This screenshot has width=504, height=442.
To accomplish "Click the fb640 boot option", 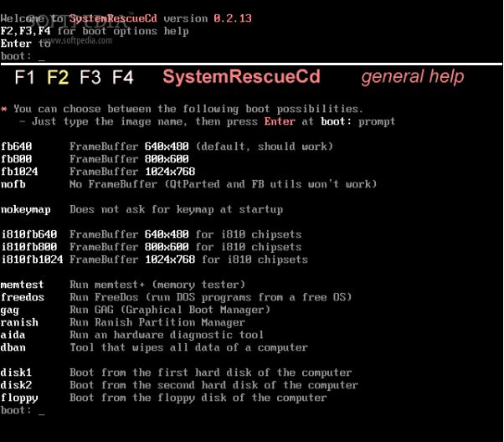I will point(17,146).
